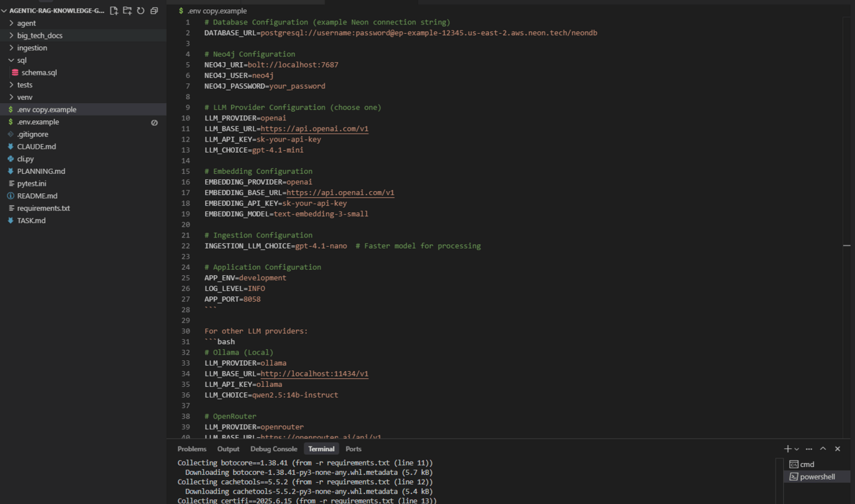This screenshot has width=855, height=504.
Task: Follow the LLM_BASE_URL openai link on line 11
Action: pos(314,129)
